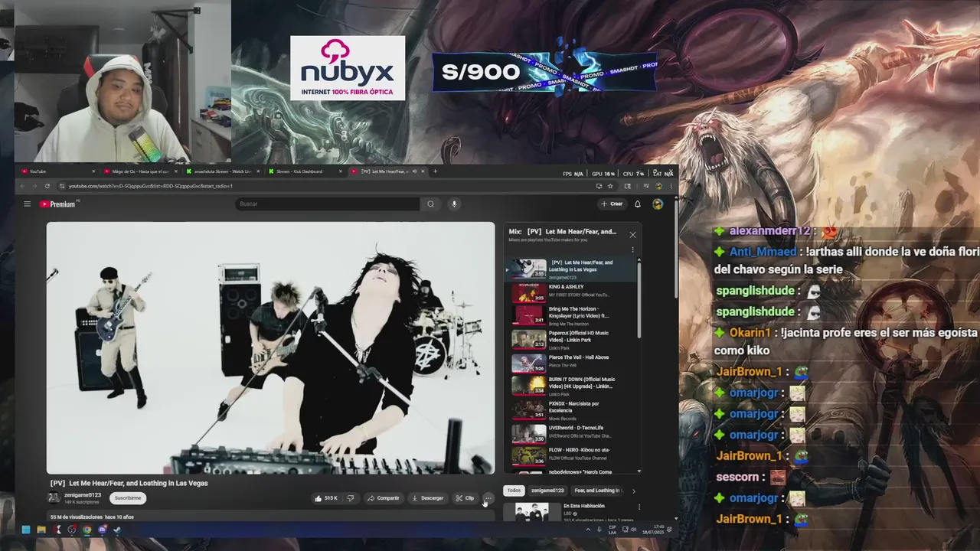Play FLOW HERO Kibou no uta

click(x=570, y=456)
